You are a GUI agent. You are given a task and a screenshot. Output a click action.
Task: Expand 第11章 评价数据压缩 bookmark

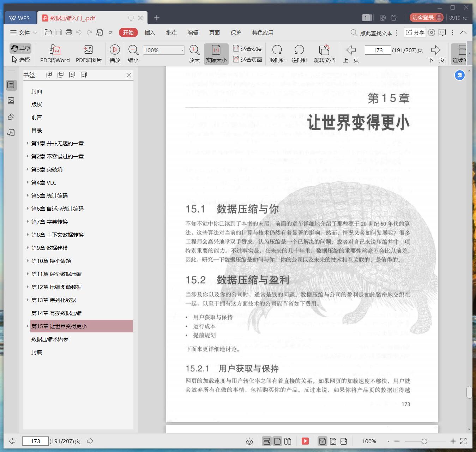[x=28, y=274]
